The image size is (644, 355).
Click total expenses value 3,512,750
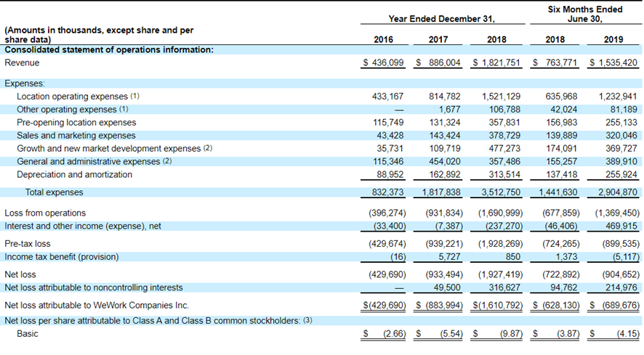499,192
